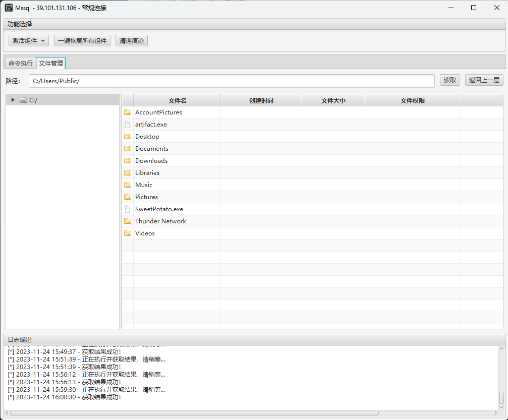Sort by the 文件名 column header
508x420 pixels.
[x=177, y=100]
